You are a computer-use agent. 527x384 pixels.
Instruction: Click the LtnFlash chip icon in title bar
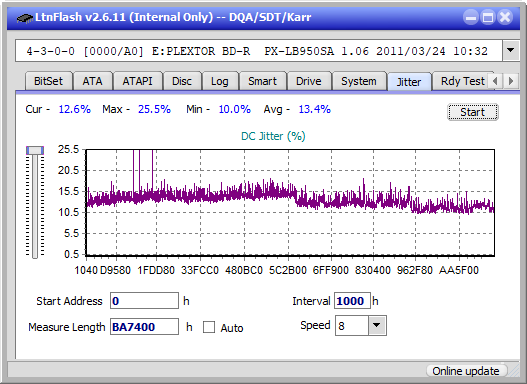[x=25, y=17]
